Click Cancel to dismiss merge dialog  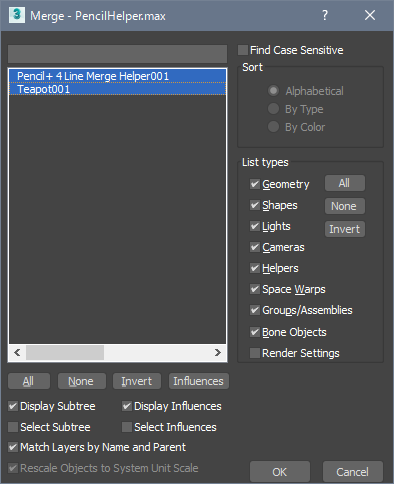pyautogui.click(x=353, y=472)
